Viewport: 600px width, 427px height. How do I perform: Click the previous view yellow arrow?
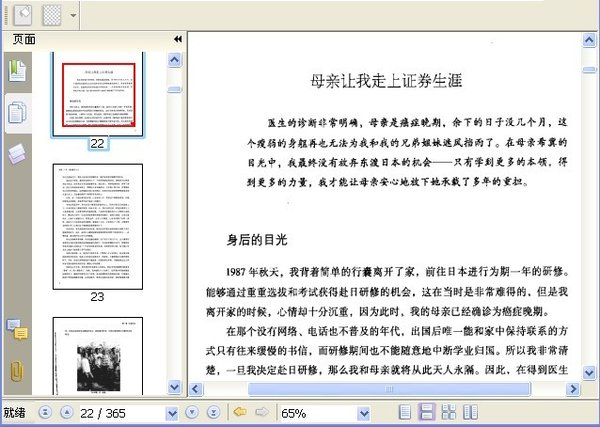pos(240,412)
